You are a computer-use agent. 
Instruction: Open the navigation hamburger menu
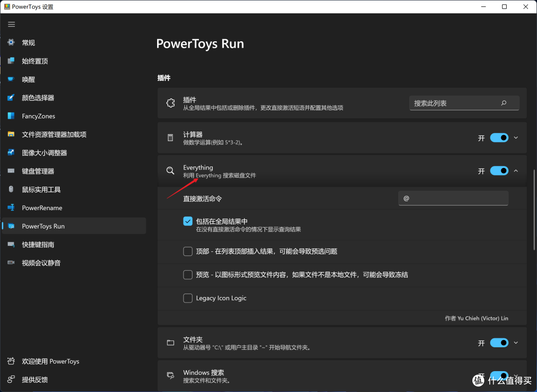click(11, 24)
